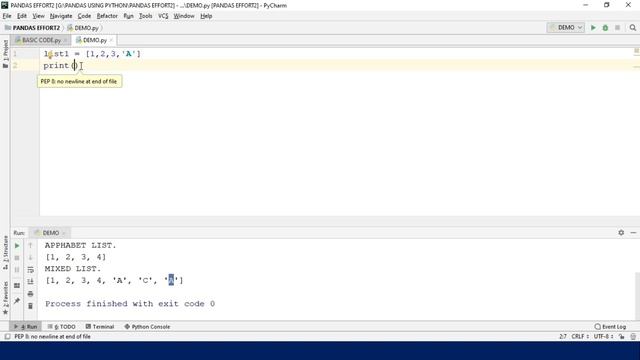This screenshot has width=640, height=360.
Task: Print the Run console output
Action: tap(30, 294)
